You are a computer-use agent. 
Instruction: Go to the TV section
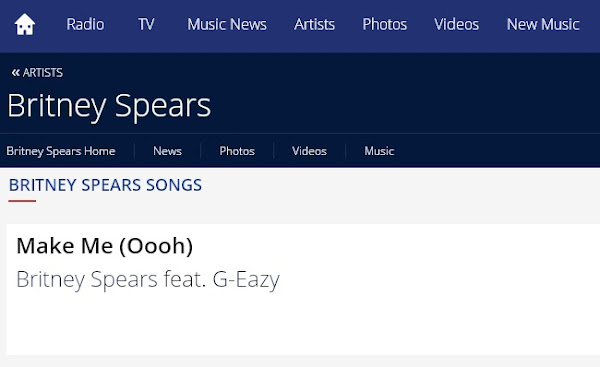click(x=146, y=24)
